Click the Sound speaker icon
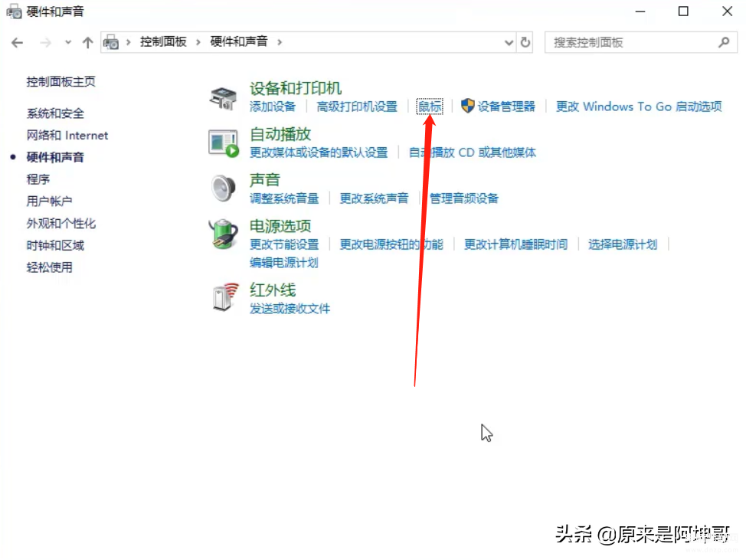746x560 pixels. (x=223, y=188)
